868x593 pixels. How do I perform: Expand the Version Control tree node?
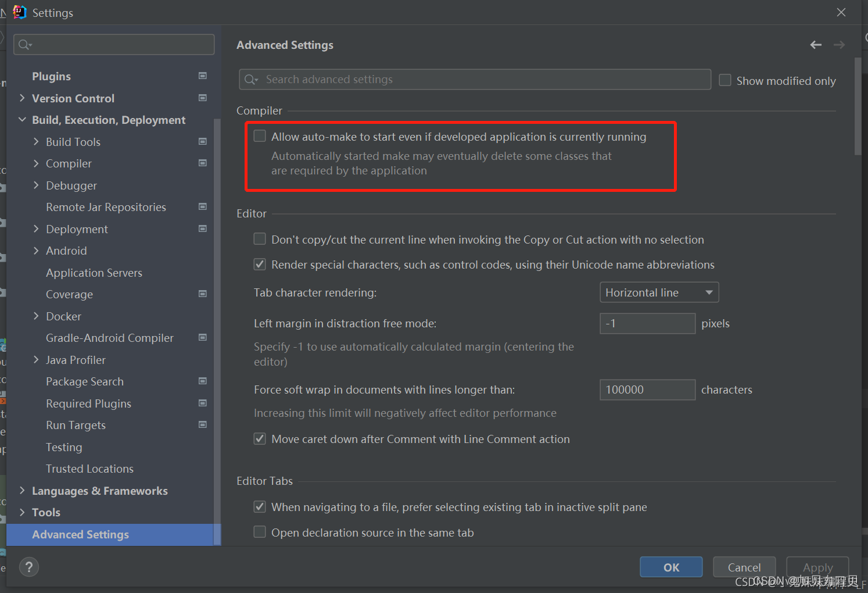click(22, 98)
